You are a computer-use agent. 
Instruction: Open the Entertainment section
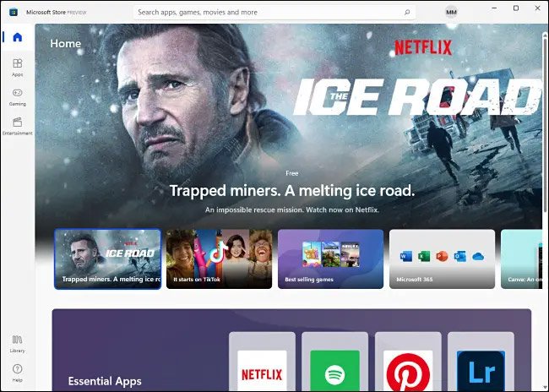17,126
